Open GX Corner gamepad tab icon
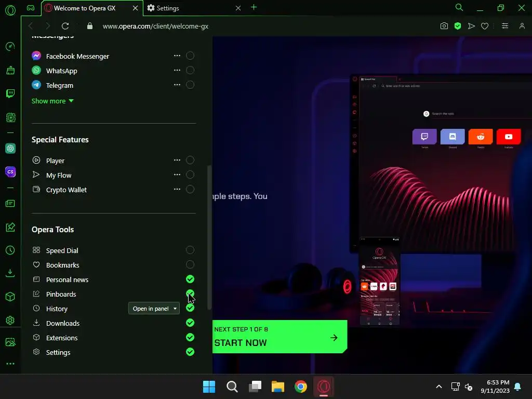Image resolution: width=532 pixels, height=399 pixels. click(x=31, y=8)
